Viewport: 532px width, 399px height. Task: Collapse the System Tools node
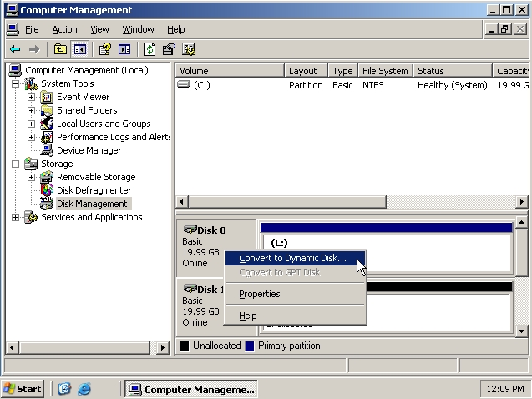(x=15, y=83)
